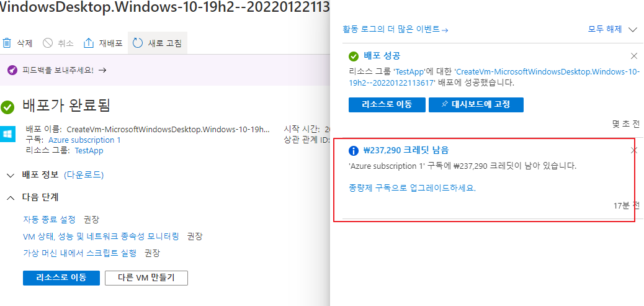Click the (다운로드) download link
The height and width of the screenshot is (306, 644).
point(84,176)
